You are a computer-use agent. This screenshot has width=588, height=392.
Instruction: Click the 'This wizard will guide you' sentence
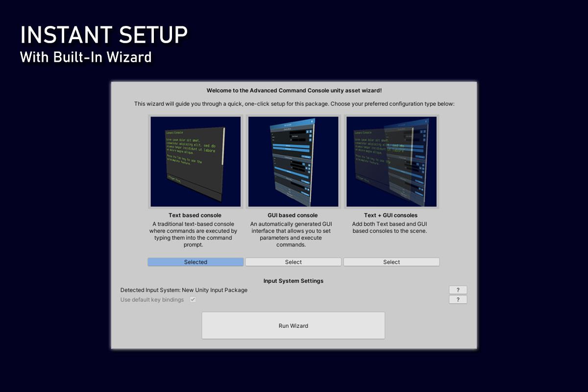click(294, 104)
